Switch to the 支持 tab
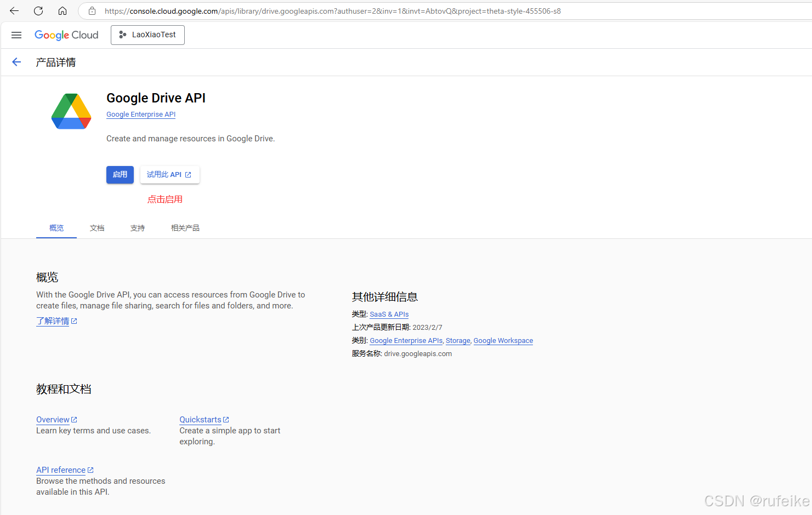The height and width of the screenshot is (515, 812). [x=138, y=228]
